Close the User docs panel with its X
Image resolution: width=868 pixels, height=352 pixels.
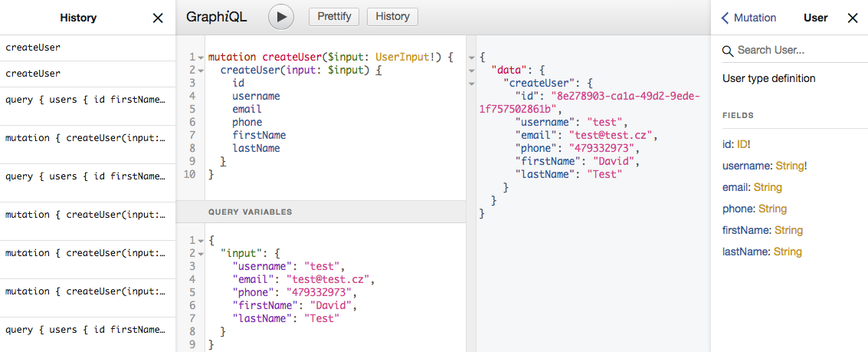[x=853, y=18]
